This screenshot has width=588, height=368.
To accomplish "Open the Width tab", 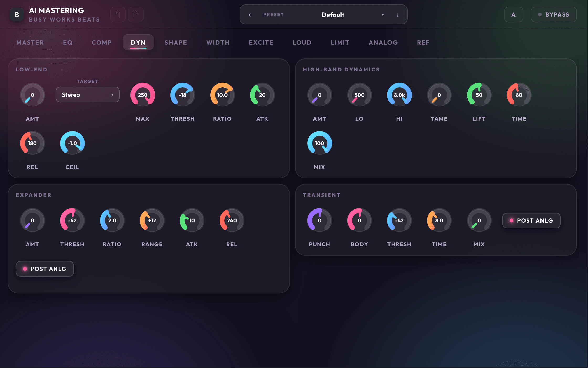I will [x=218, y=43].
